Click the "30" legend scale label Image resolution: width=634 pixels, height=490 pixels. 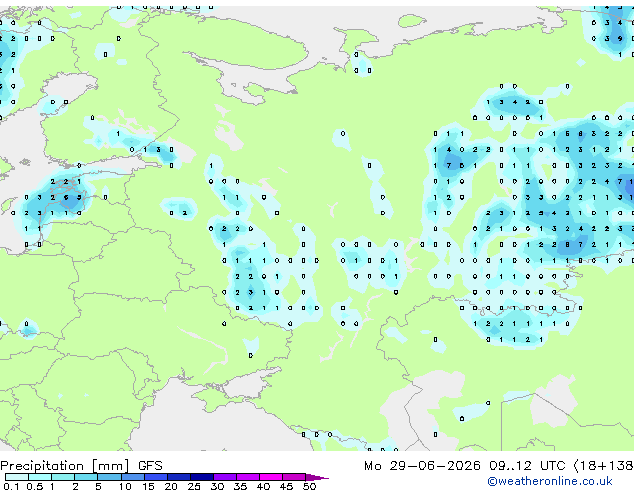[x=217, y=486]
